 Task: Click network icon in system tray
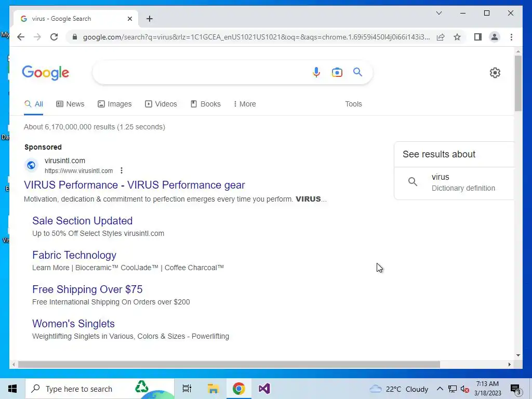[x=453, y=389]
